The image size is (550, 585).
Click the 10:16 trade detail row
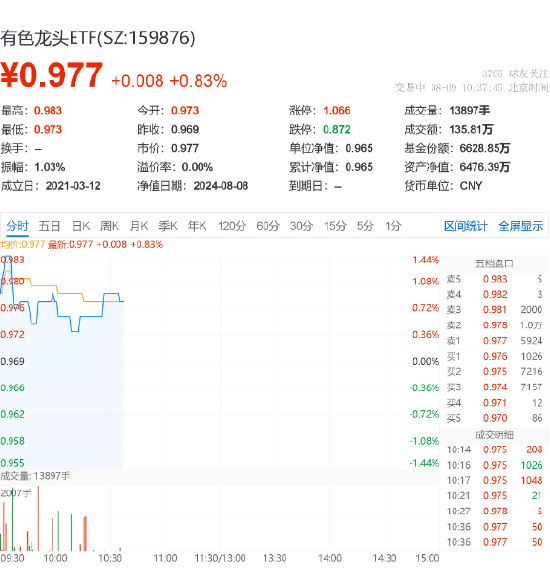[x=494, y=466]
